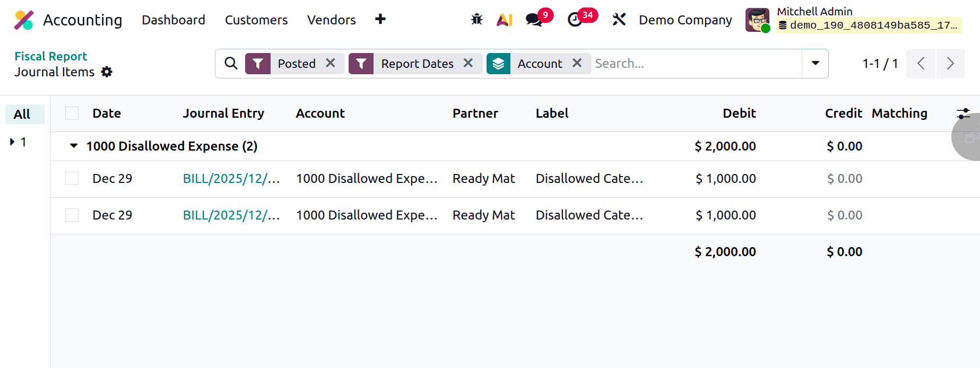Screen dimensions: 980x368
Task: Open second BILL/2025/12 journal entry link
Action: pos(231,215)
